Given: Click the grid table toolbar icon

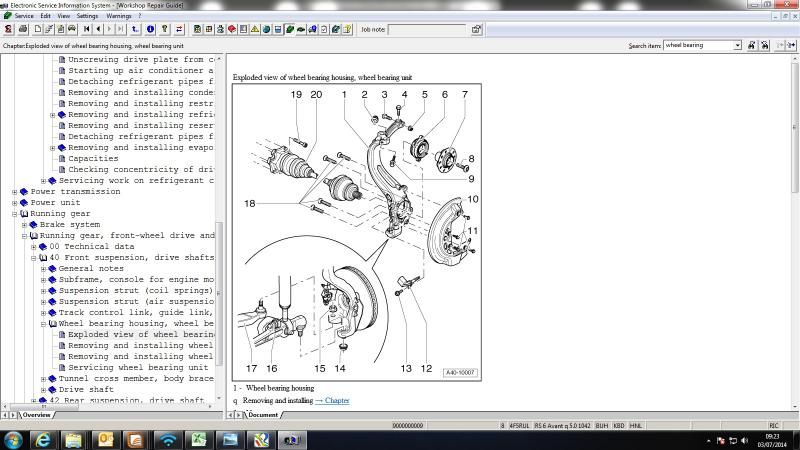Looking at the screenshot, I should (209, 29).
